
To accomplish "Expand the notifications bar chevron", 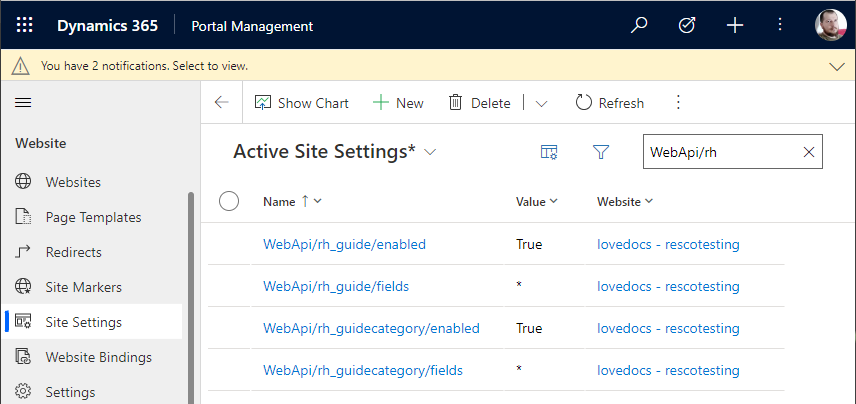I will 838,66.
